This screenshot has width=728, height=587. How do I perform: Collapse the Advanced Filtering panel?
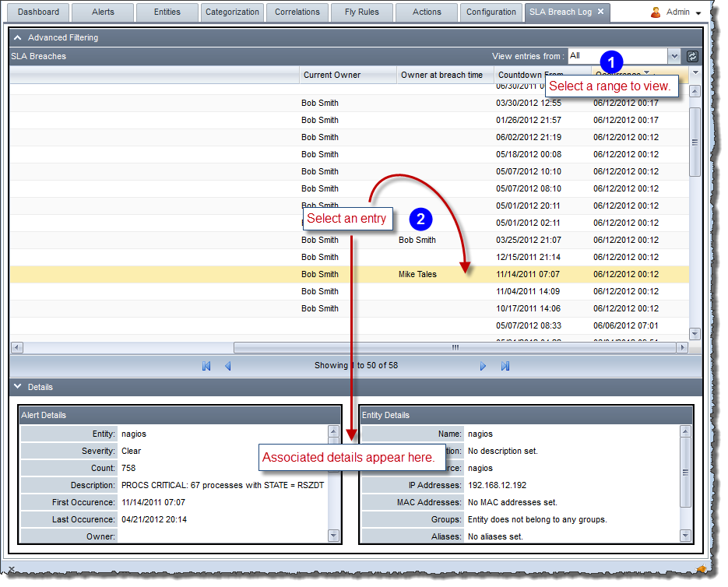pos(18,37)
